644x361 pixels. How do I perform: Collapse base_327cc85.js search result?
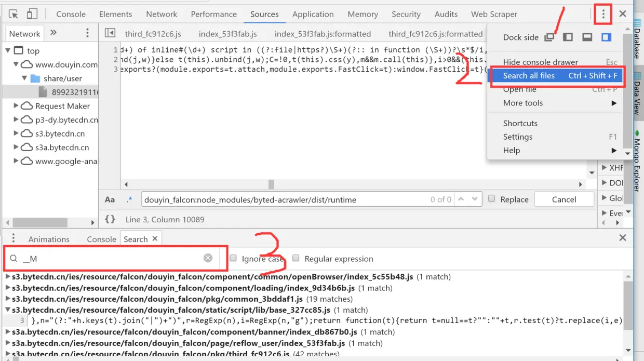8,310
